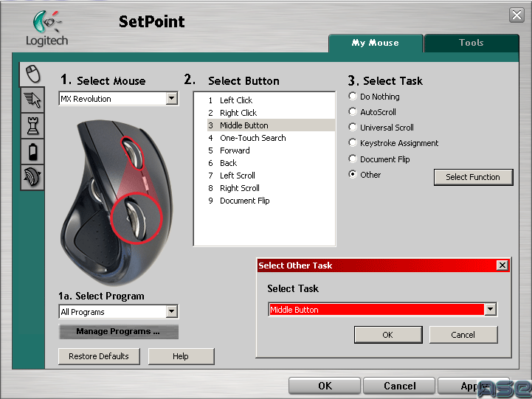The image size is (532, 399).
Task: Click Manage Programs button
Action: point(118,332)
